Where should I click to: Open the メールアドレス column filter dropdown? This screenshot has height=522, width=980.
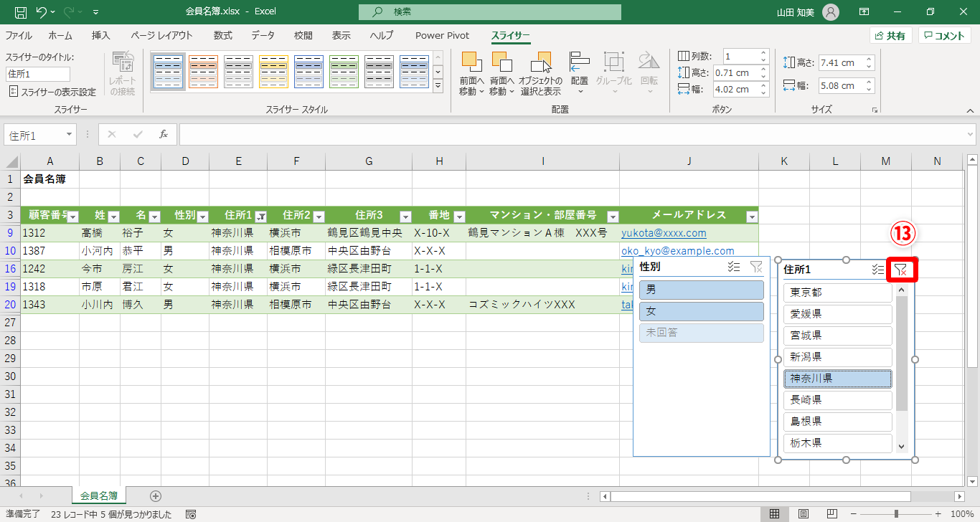[752, 217]
